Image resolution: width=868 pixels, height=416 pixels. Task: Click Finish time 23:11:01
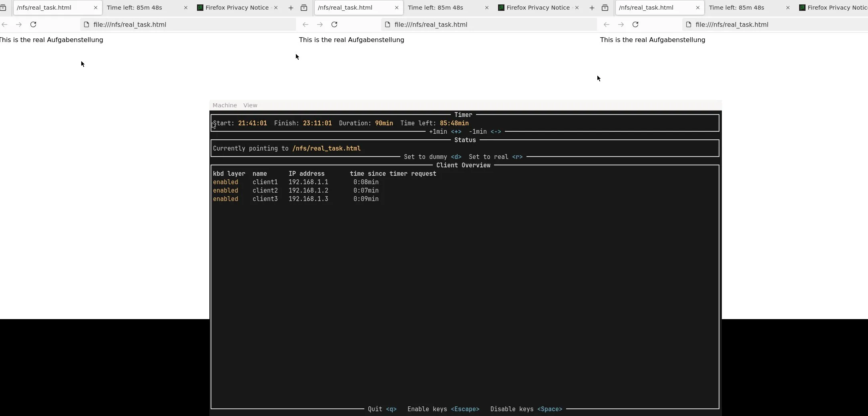[x=317, y=123]
